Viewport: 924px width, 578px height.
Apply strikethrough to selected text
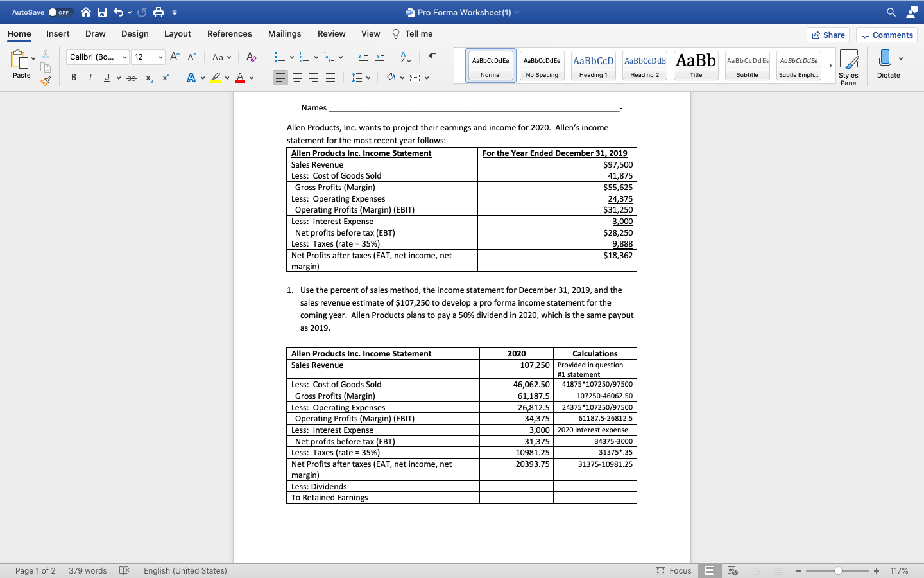131,77
